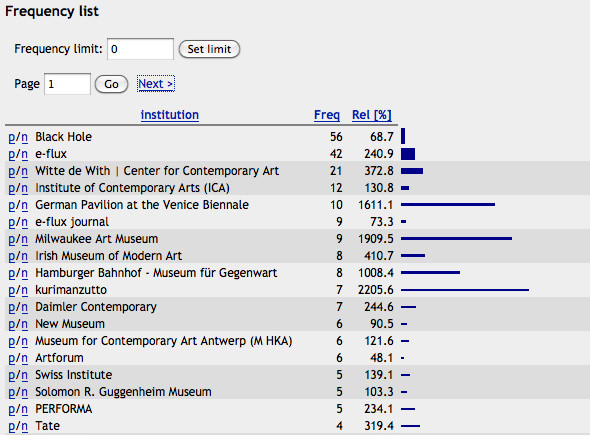Screen dimensions: 590x435
Task: Click the n link for e-flux journal
Action: pos(24,222)
